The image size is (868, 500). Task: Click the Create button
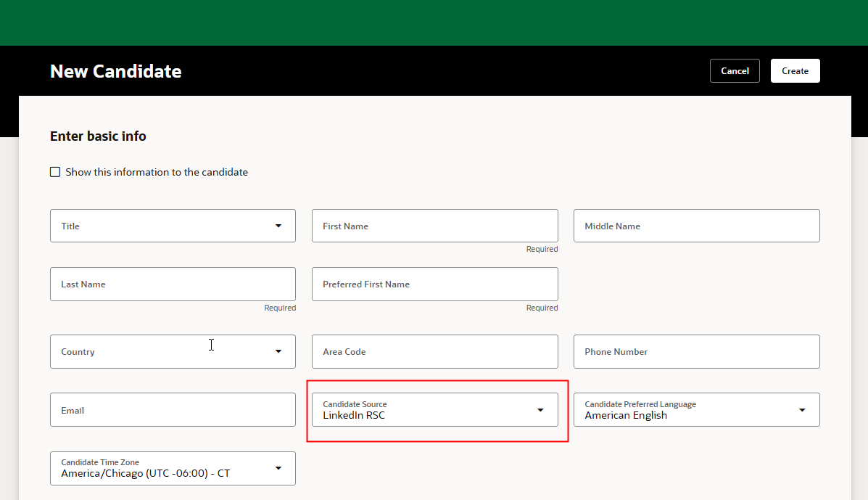tap(795, 71)
